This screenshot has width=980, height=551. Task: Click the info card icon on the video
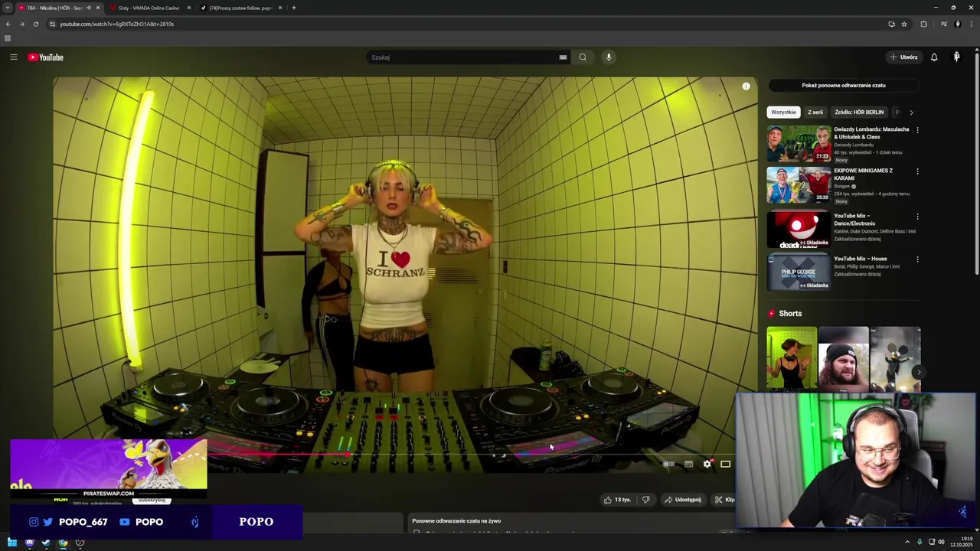click(746, 86)
